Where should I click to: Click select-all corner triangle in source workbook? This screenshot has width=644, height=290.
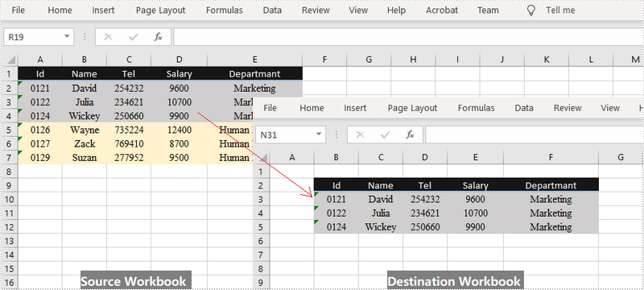click(11, 60)
